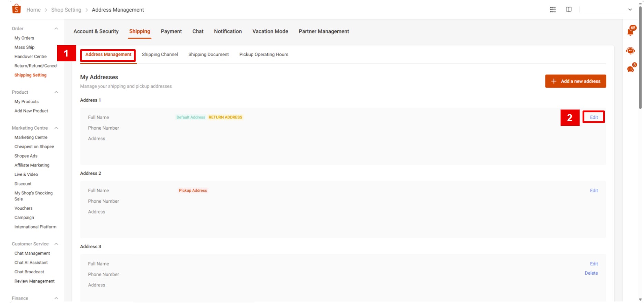Open the customer support headset icon
The width and height of the screenshot is (644, 303).
tap(630, 51)
